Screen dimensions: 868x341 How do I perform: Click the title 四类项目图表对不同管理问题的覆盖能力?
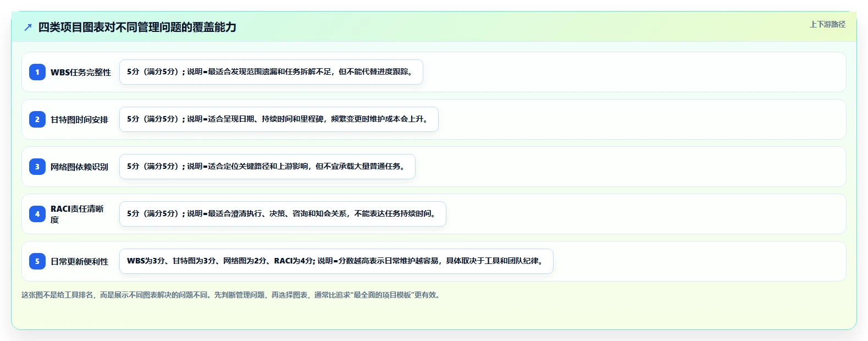(137, 27)
